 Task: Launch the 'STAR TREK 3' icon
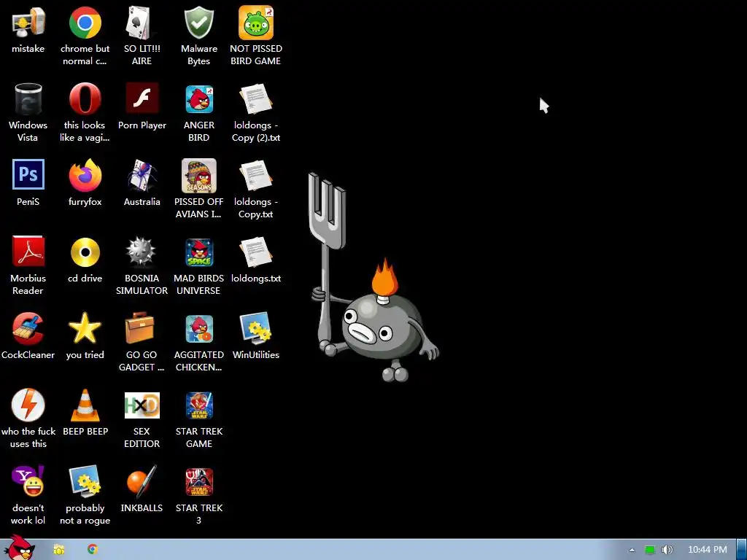199,482
